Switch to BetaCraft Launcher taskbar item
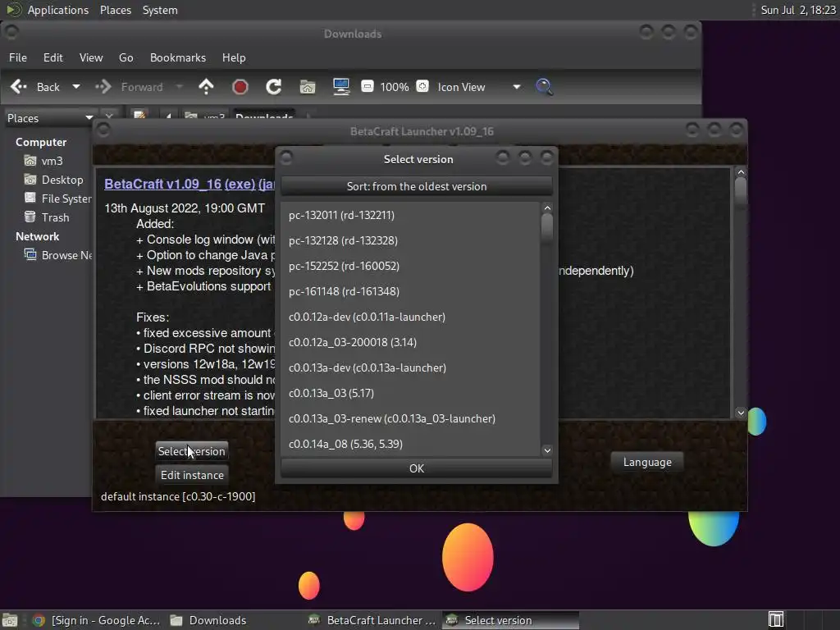This screenshot has width=840, height=630. click(372, 620)
